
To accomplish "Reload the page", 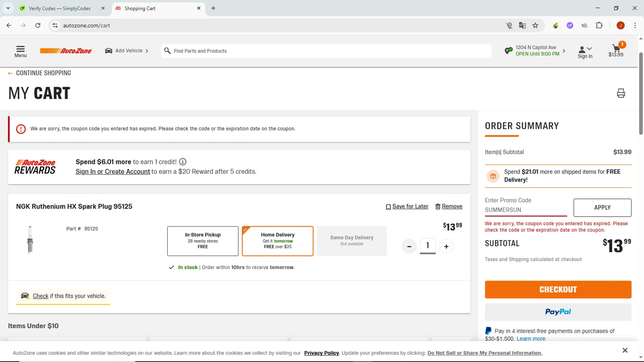I will [x=38, y=25].
